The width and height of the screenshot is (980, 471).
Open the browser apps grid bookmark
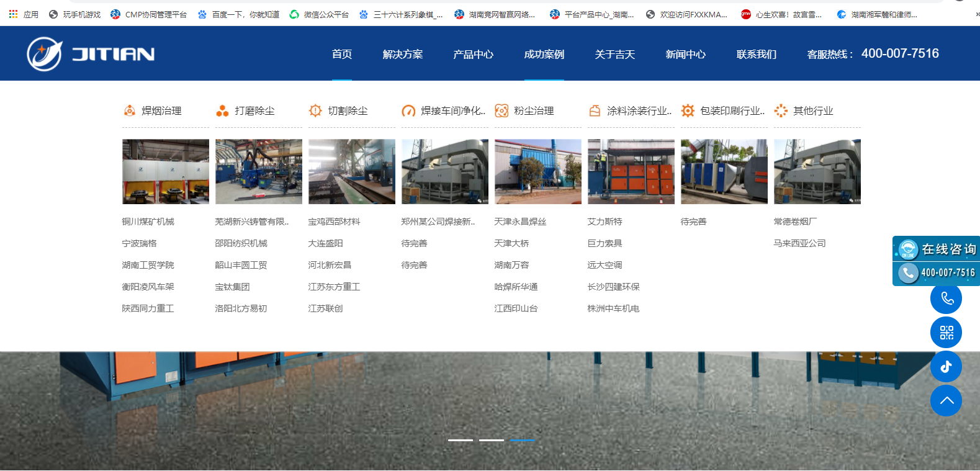click(13, 14)
